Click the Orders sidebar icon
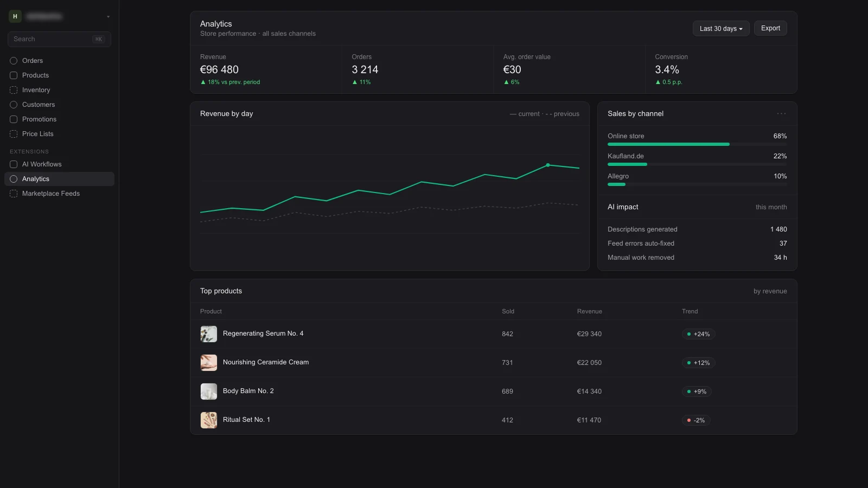This screenshot has height=488, width=868. pos(14,61)
